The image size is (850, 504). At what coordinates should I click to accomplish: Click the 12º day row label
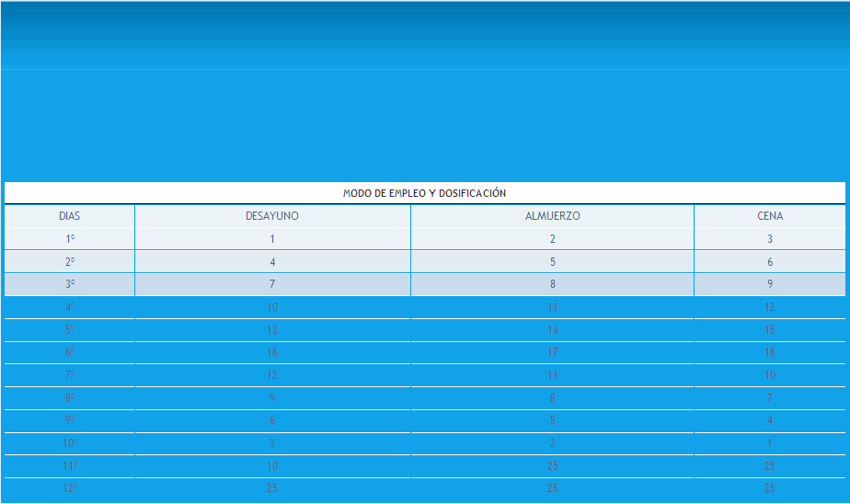tap(70, 488)
